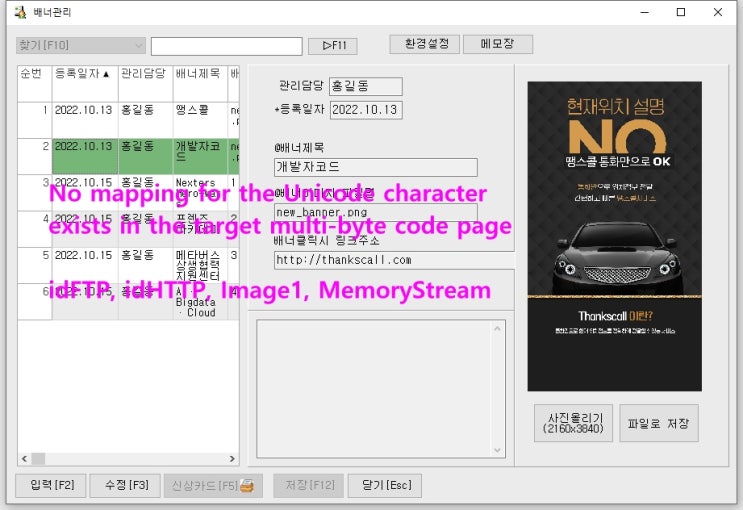
Task: Click 사진올리기 (2160x3840) upload button
Action: click(573, 423)
